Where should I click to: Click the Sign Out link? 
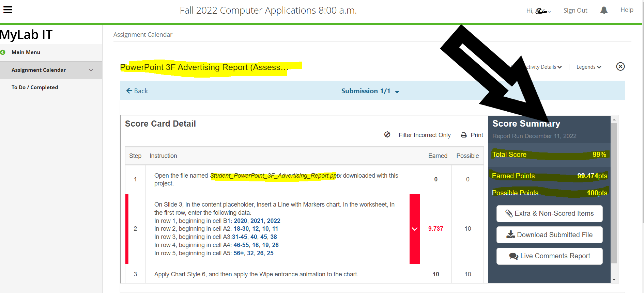(575, 11)
